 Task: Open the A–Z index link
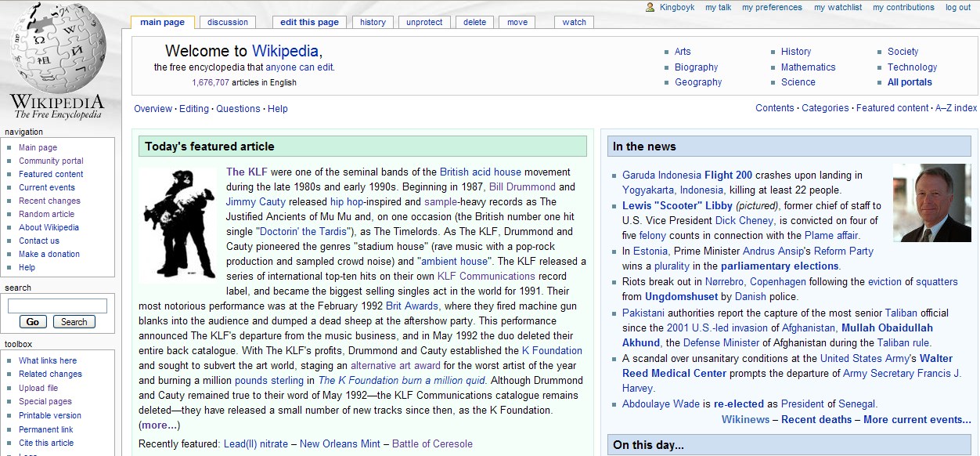tap(957, 108)
